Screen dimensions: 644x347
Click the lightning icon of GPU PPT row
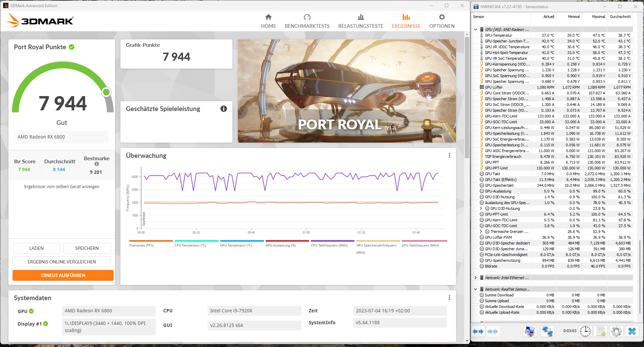click(482, 162)
